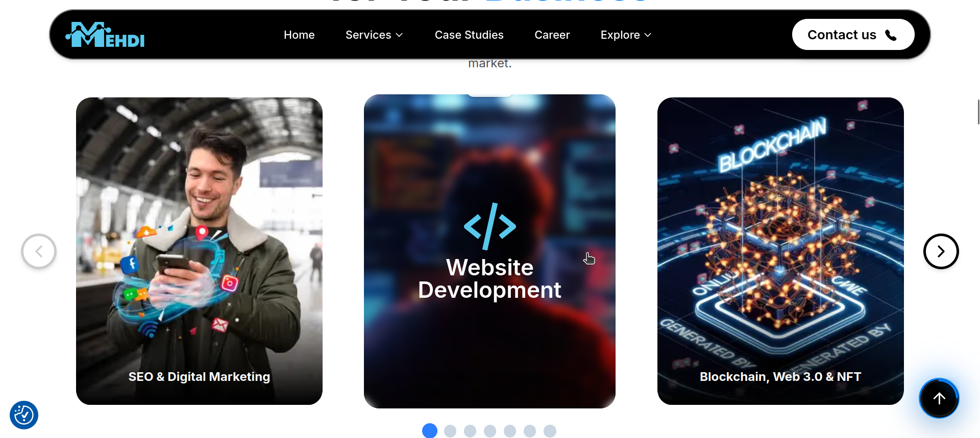Select the second carousel pagination dot
Viewport: 980px width, 438px height.
[450, 431]
